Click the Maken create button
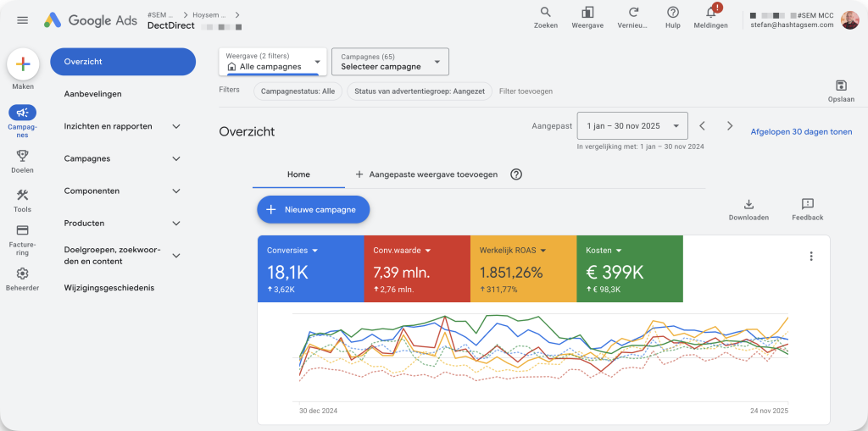The image size is (868, 431). pos(23,65)
